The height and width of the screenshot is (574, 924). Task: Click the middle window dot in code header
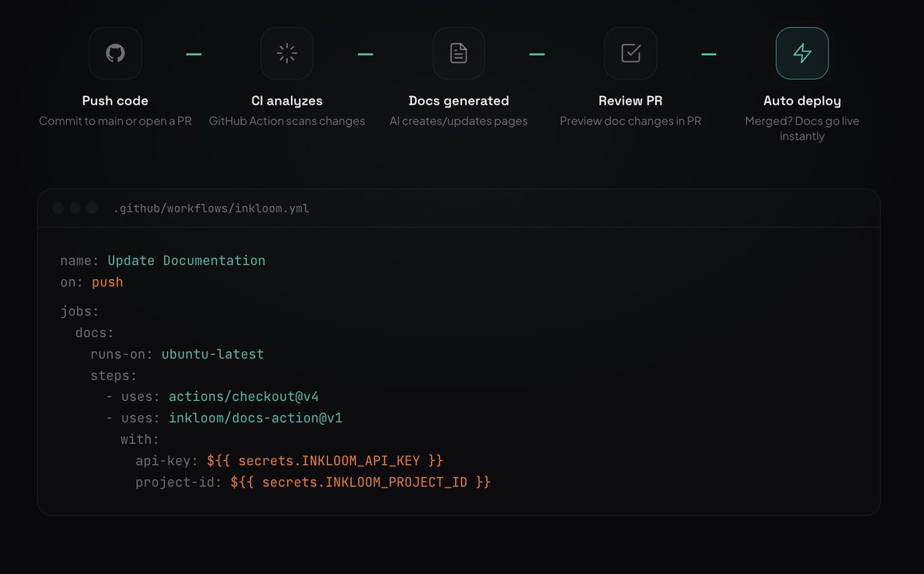coord(75,208)
